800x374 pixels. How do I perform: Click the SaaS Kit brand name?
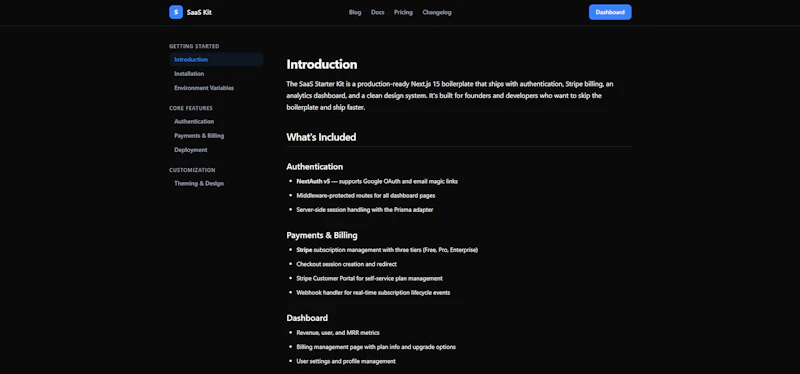pyautogui.click(x=199, y=12)
